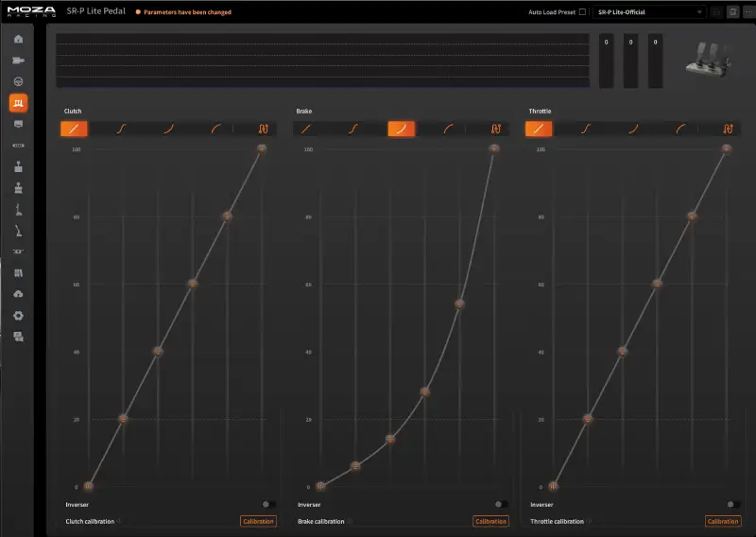
Task: Open the cloud upload icon in sidebar
Action: 18,294
